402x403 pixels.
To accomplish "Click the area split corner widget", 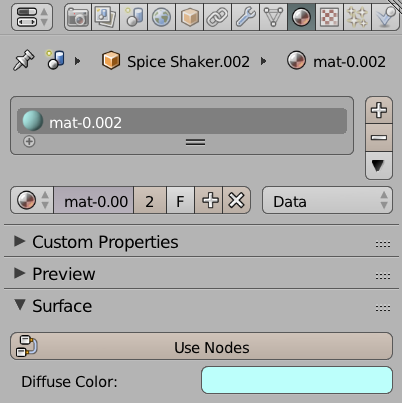I will click(395, 6).
